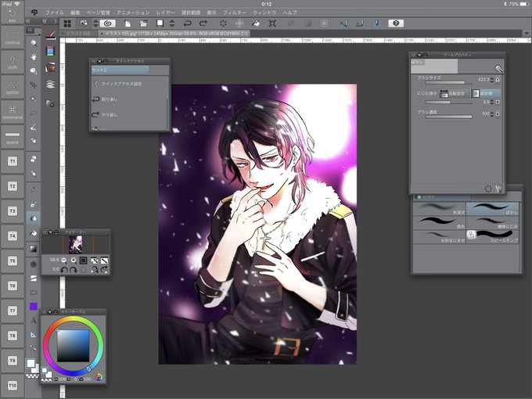532x399 pixels.
Task: Toggle snap to ruler icon in command bar
Action: (343, 23)
